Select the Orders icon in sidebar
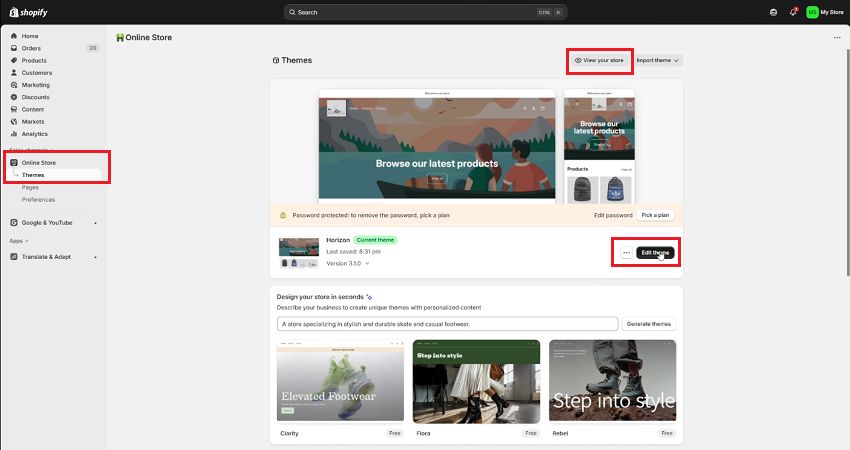The image size is (850, 450). coord(14,48)
